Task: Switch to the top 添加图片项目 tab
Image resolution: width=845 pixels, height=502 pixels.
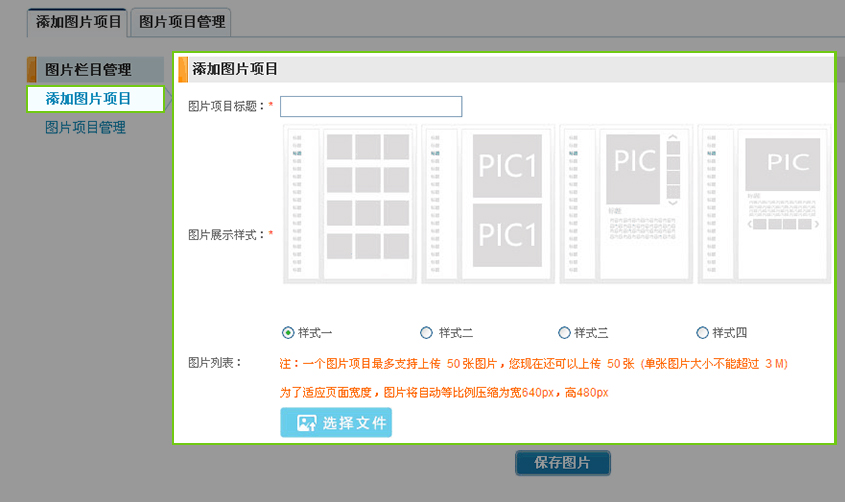Action: [78, 21]
